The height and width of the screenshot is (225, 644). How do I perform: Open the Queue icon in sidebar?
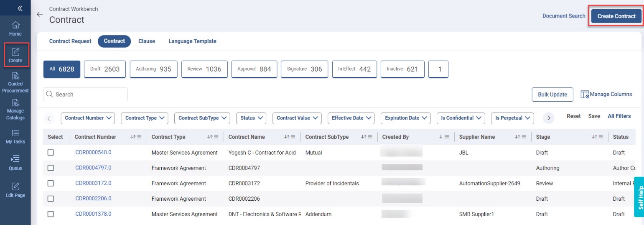click(x=15, y=163)
